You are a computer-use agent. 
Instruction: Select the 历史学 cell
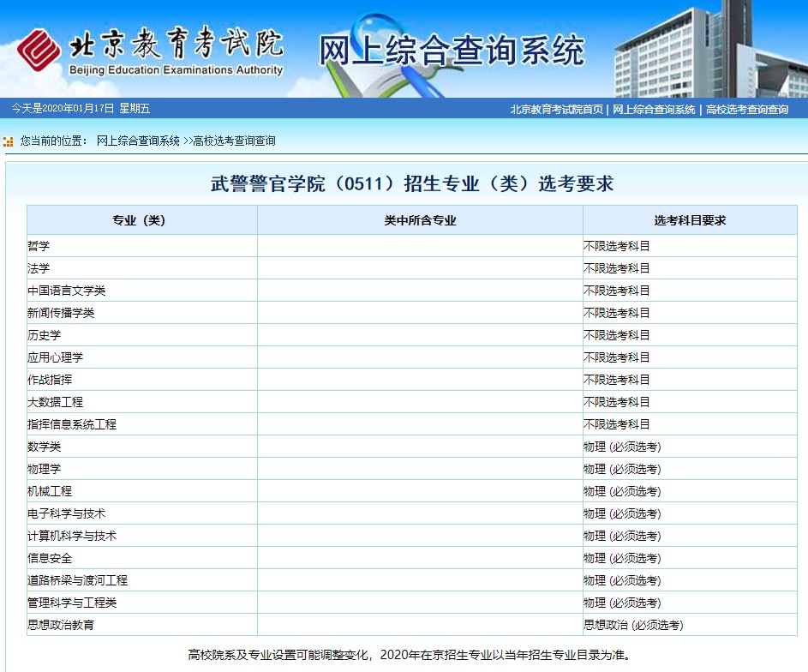[x=141, y=335]
